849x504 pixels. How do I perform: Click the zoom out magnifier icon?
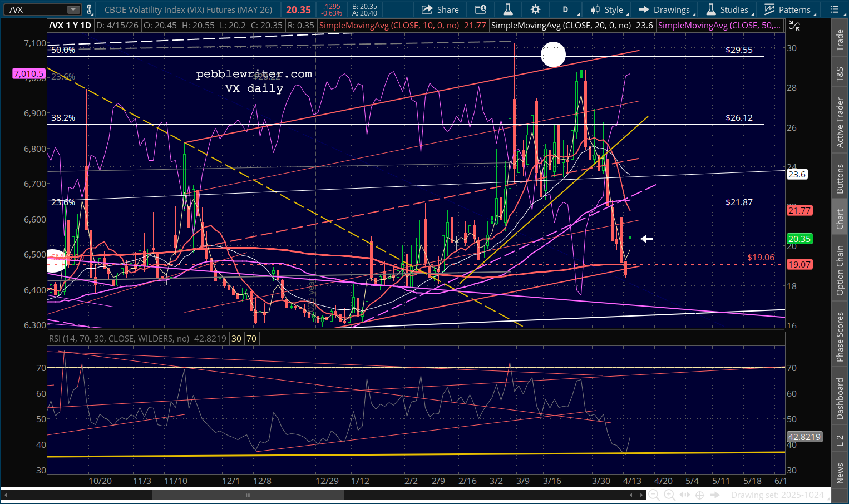654,495
